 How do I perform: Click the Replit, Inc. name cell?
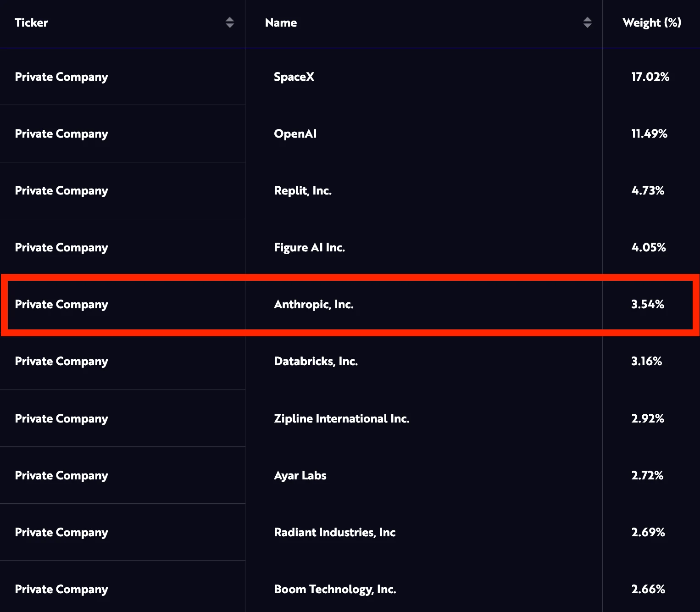(303, 190)
